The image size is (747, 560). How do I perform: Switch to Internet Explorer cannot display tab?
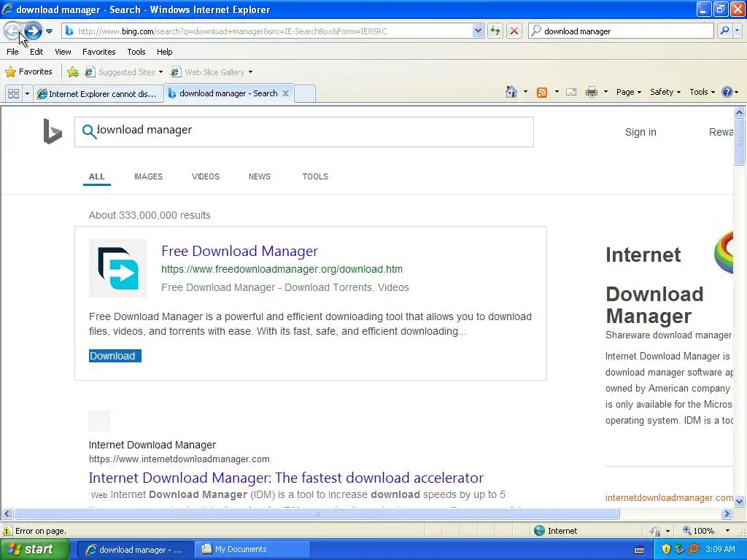click(x=98, y=94)
